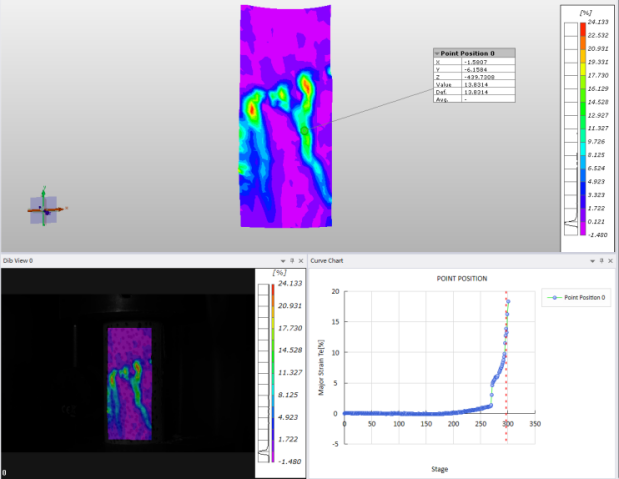Open the Curve Chart panel dropdown arrow
This screenshot has width=619, height=479.
(x=591, y=260)
